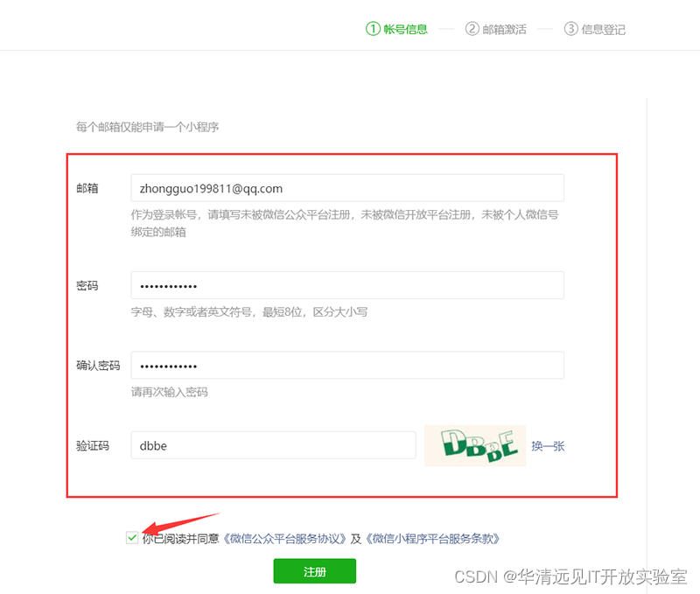Click the 密码 password field
Viewport: 700px width, 594px height.
pyautogui.click(x=347, y=285)
